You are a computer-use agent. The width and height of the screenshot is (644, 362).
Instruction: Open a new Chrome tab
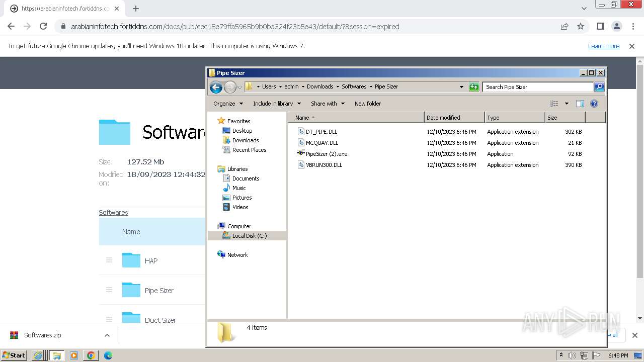136,9
